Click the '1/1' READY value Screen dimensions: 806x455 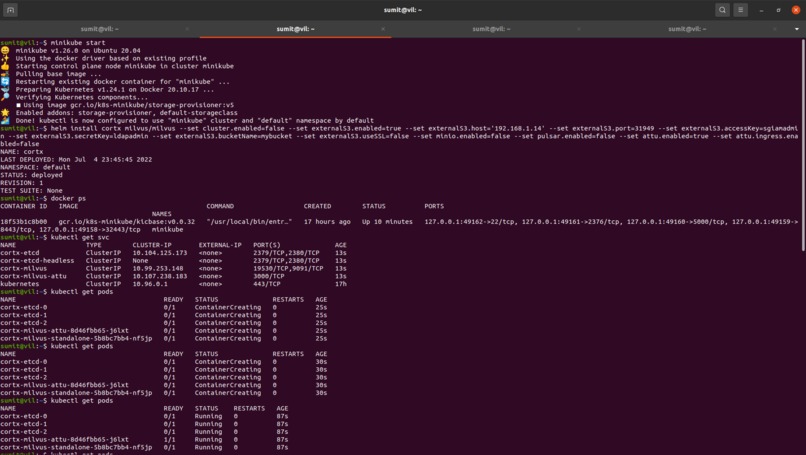[169, 440]
